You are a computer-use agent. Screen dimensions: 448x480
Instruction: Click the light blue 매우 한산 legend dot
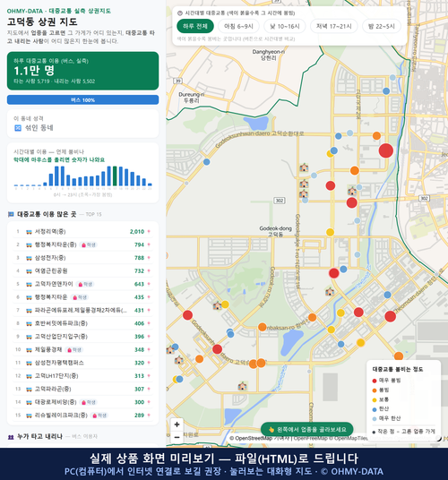(x=375, y=419)
